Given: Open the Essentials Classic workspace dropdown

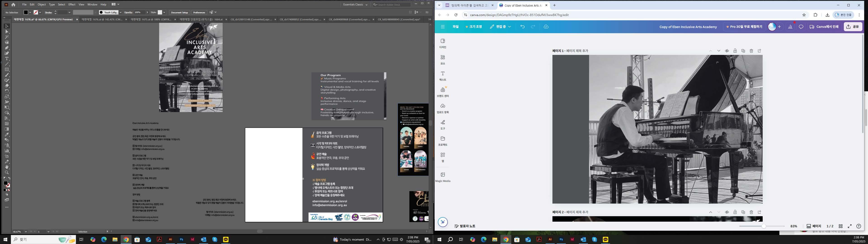Looking at the screenshot, I should pyautogui.click(x=355, y=4).
